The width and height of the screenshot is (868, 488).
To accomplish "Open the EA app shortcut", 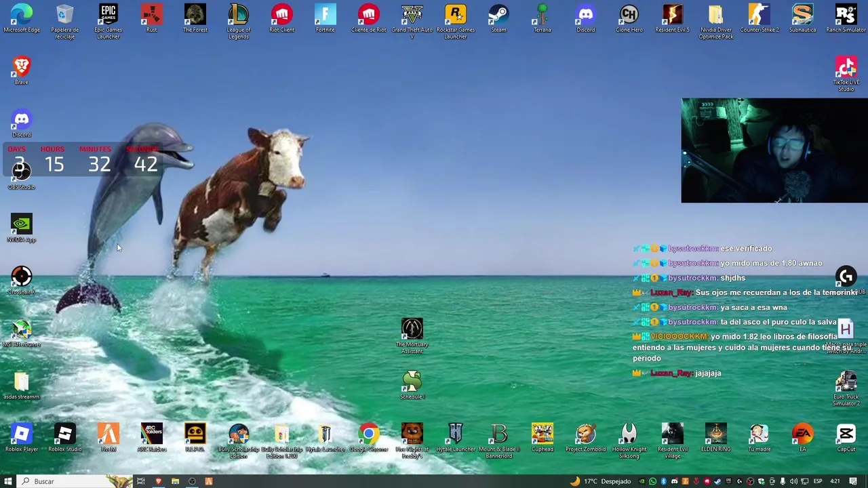I will coord(803,438).
